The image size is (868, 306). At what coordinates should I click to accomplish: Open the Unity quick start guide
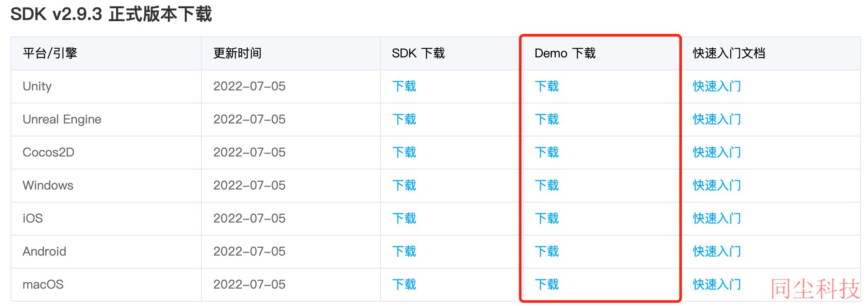(717, 86)
